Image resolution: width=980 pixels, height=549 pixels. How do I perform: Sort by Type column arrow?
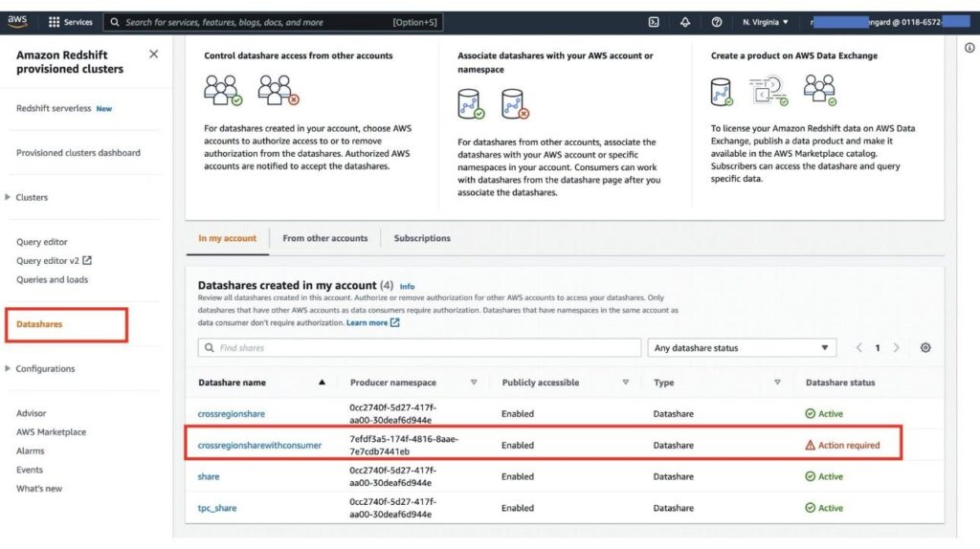[x=777, y=383]
